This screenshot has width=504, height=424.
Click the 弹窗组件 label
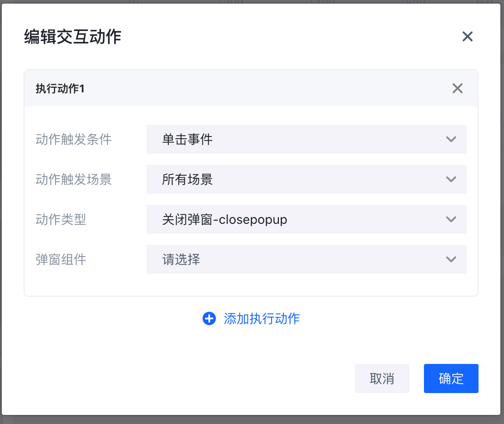[61, 259]
